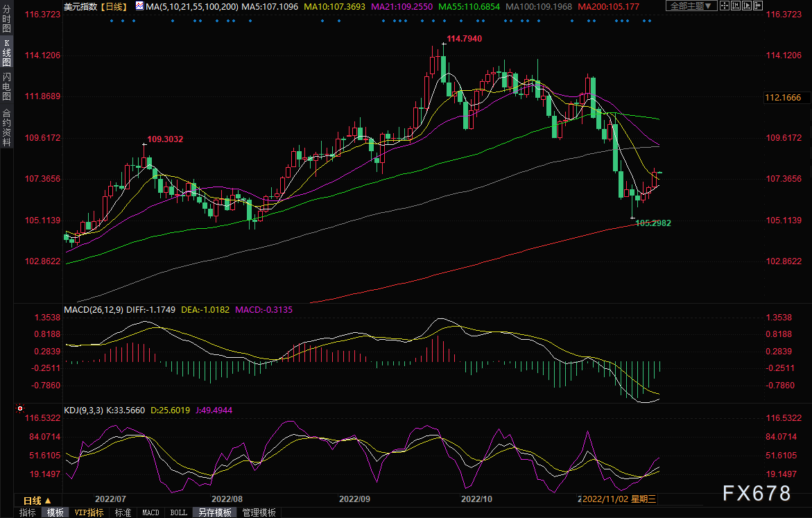Open the VIP指标 tab

(89, 512)
